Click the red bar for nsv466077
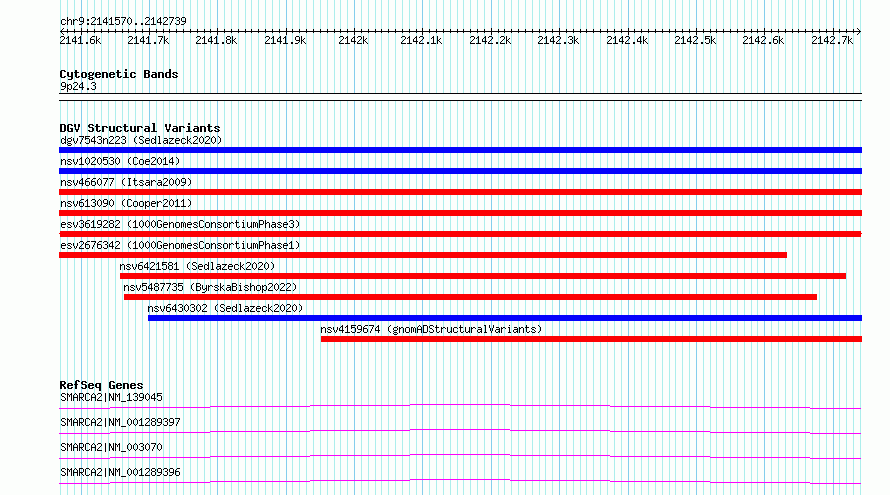This screenshot has width=890, height=495. [460, 192]
